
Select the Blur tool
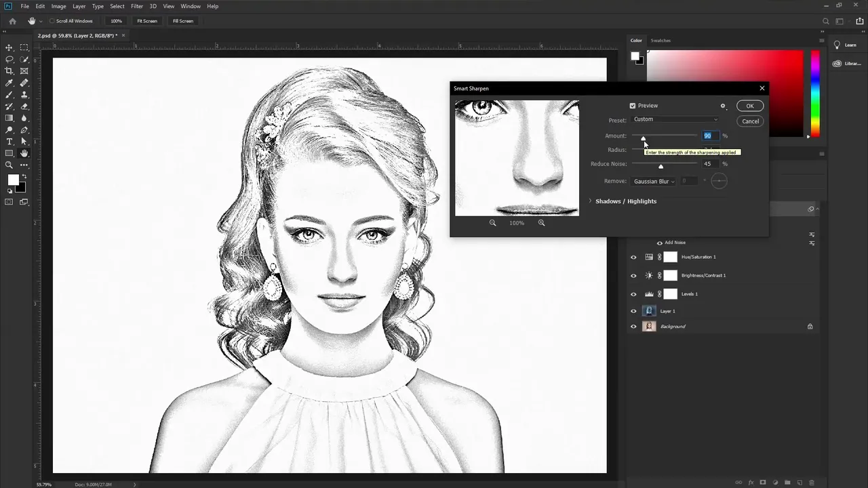(x=24, y=118)
